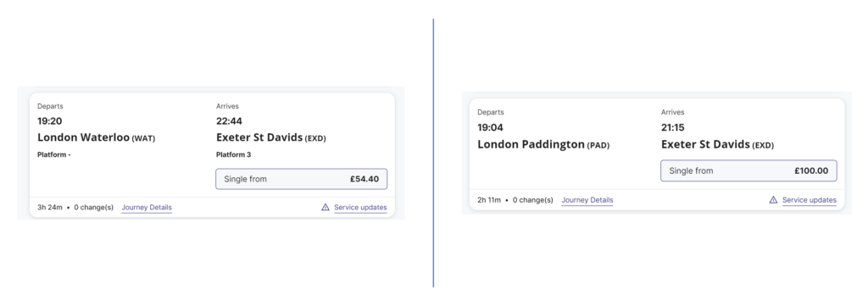
Task: Click the £54.40 price amount
Action: coord(364,179)
